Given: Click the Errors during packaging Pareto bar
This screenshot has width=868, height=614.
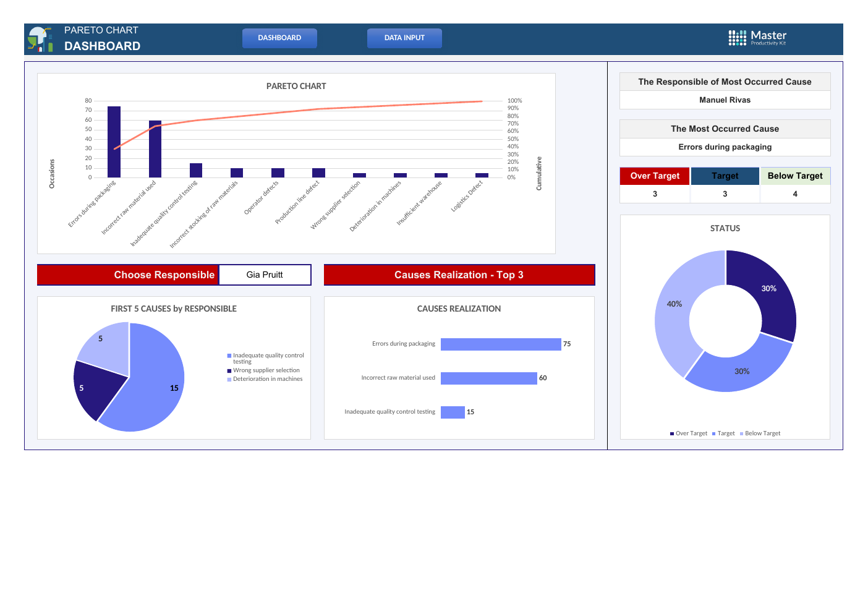Looking at the screenshot, I should (114, 142).
